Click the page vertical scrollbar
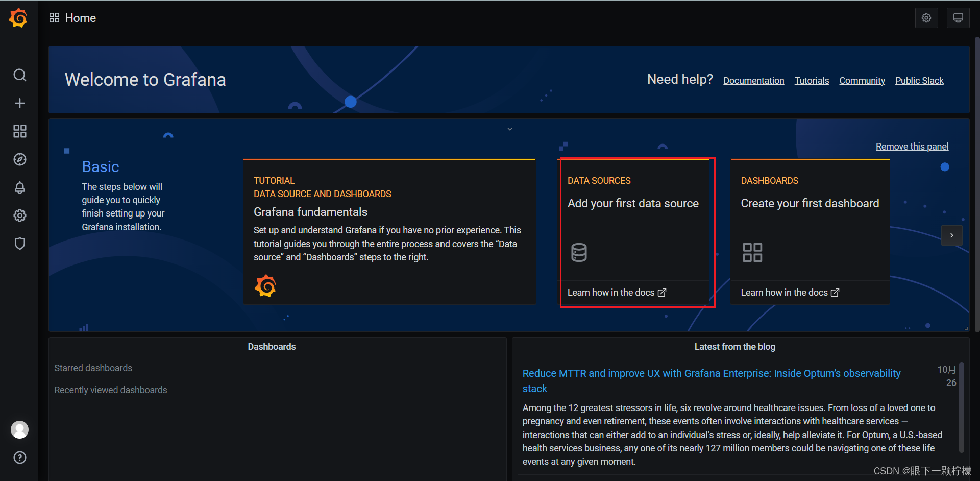Screen dimensions: 980x481 click(x=977, y=185)
